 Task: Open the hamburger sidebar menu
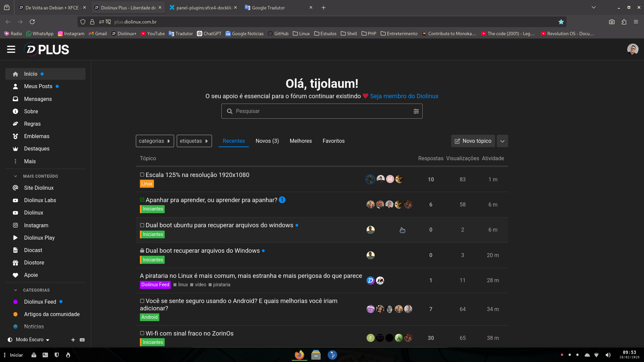[11, 50]
